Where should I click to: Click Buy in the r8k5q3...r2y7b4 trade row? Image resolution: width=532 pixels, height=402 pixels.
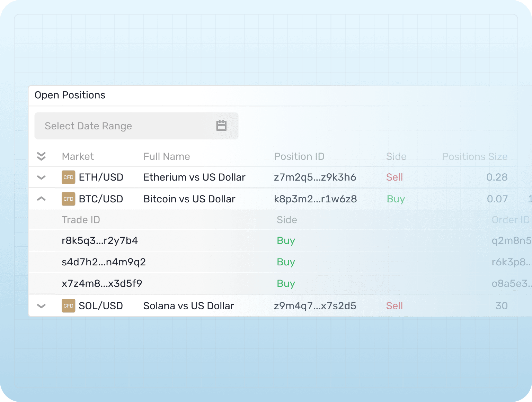(x=286, y=240)
